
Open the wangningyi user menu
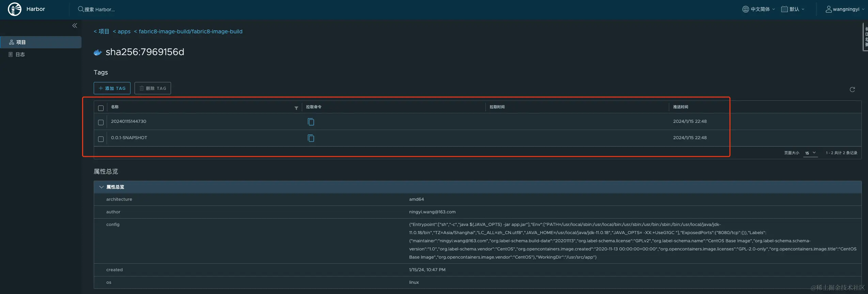845,9
